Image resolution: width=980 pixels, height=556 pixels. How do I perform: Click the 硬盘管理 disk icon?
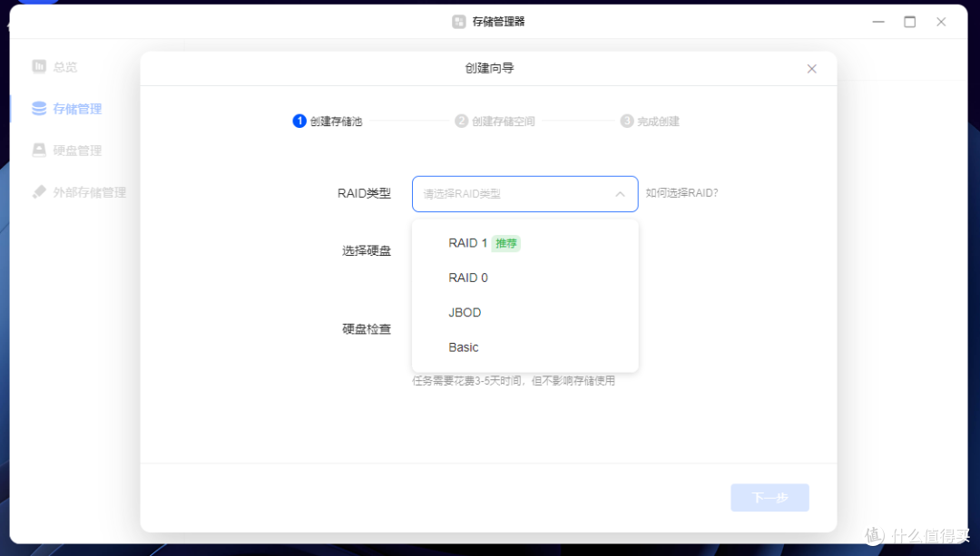39,151
